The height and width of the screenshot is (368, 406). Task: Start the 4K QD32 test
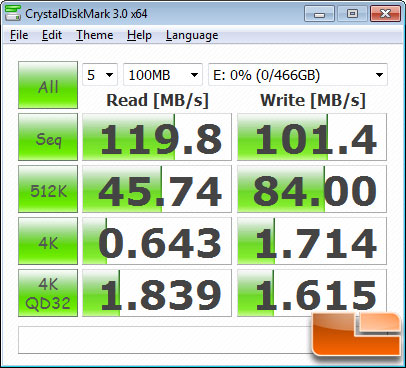tap(48, 293)
